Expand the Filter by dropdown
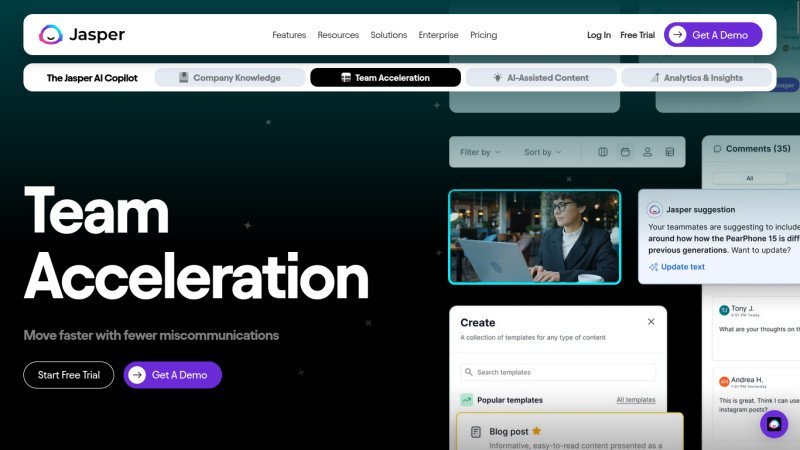 [x=481, y=152]
